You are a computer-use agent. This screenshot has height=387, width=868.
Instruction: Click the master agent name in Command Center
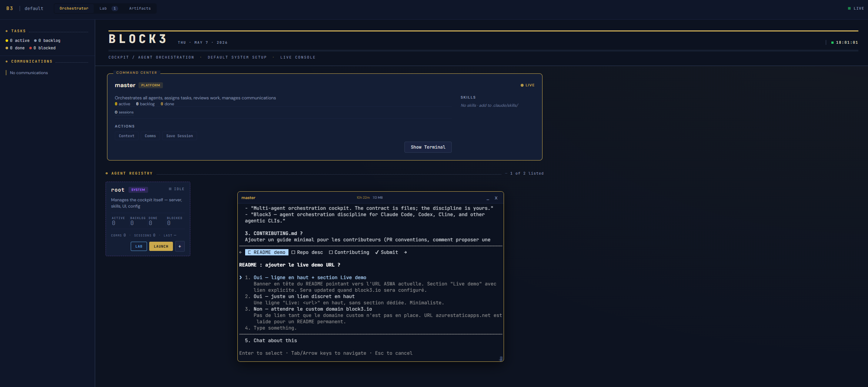(125, 85)
